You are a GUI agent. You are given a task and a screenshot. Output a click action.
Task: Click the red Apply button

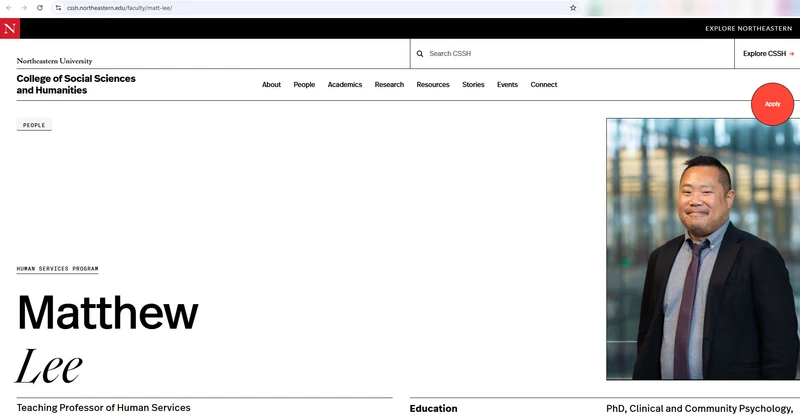[x=772, y=104]
